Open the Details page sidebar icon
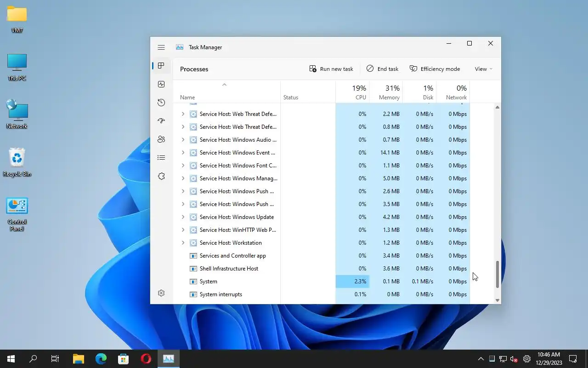588x368 pixels. pyautogui.click(x=161, y=158)
